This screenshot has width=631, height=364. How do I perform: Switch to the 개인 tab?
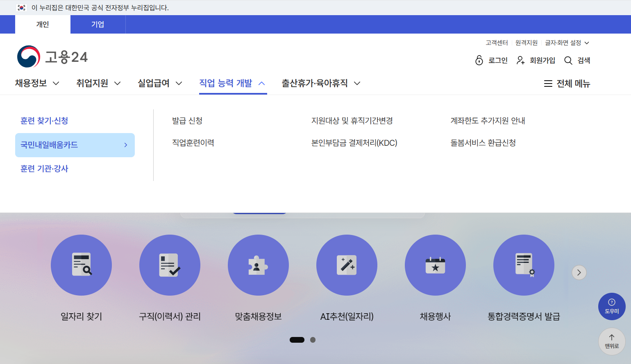click(43, 24)
